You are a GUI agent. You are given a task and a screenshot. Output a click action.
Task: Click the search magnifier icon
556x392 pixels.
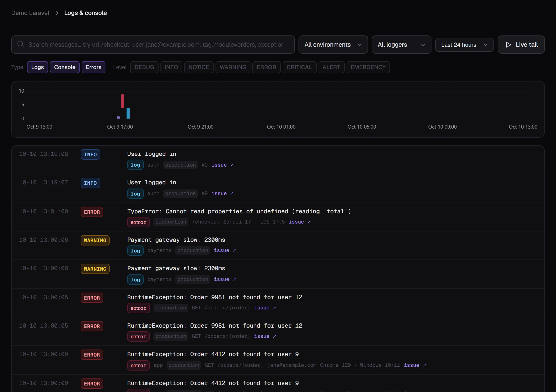pyautogui.click(x=21, y=44)
